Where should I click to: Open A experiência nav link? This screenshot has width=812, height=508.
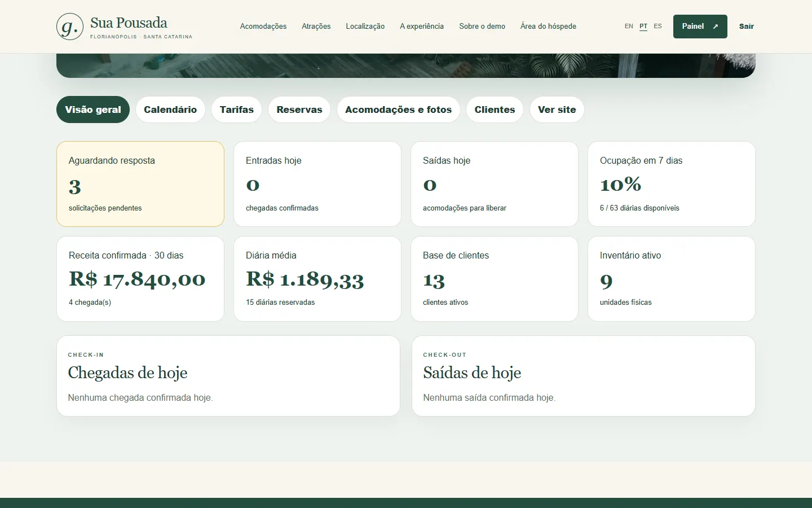pyautogui.click(x=422, y=27)
